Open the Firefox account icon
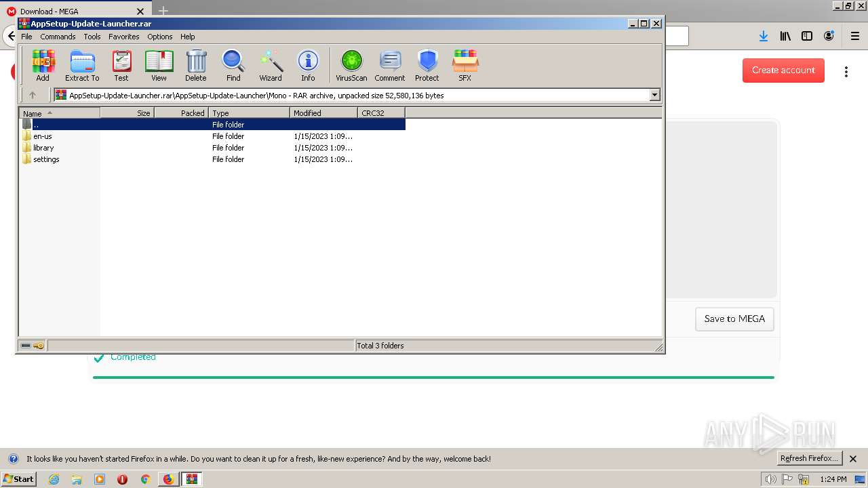This screenshot has width=868, height=488. 829,37
